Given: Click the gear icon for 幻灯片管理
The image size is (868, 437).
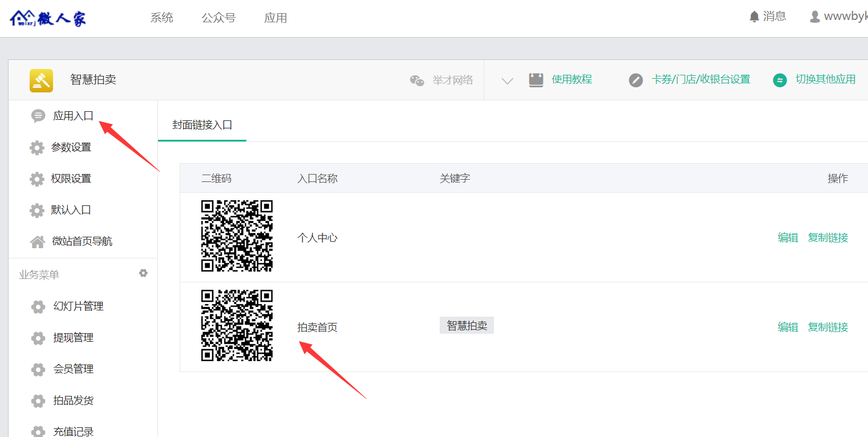Looking at the screenshot, I should click(38, 307).
